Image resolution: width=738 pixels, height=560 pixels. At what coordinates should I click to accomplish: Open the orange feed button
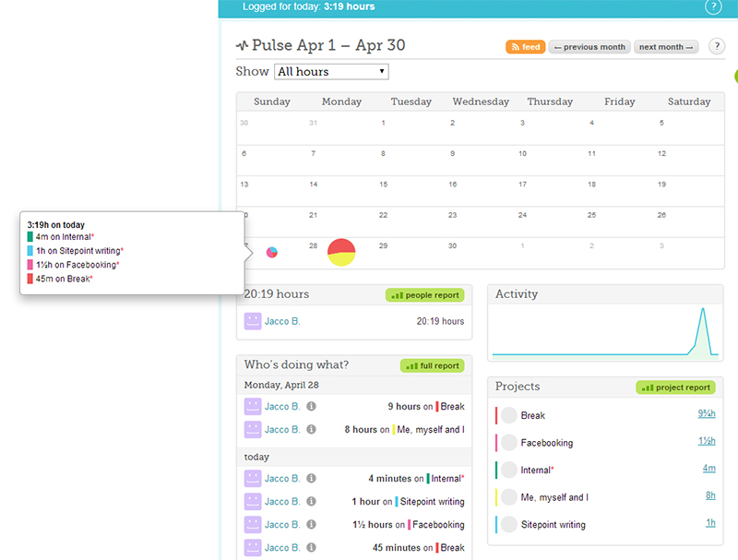[525, 47]
